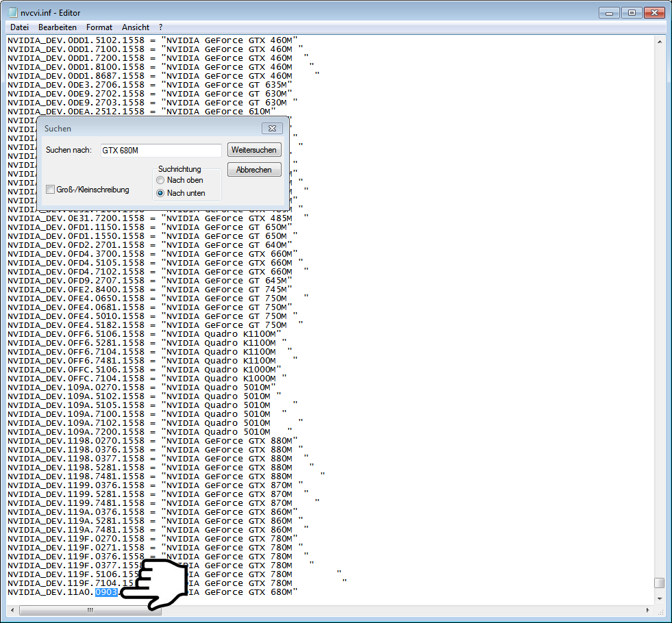672x623 pixels.
Task: Minimize the Editor window
Action: pos(609,13)
